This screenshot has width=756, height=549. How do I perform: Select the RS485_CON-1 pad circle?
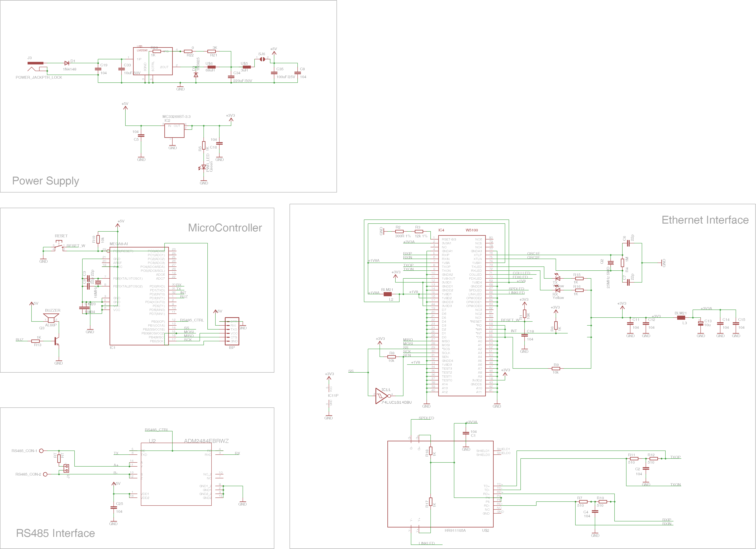pos(41,451)
